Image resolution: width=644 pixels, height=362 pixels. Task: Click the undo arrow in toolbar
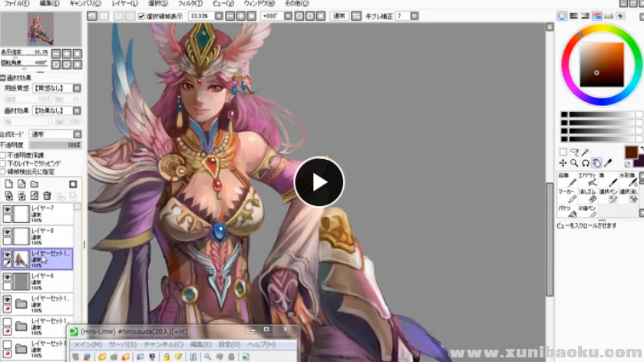(92, 15)
